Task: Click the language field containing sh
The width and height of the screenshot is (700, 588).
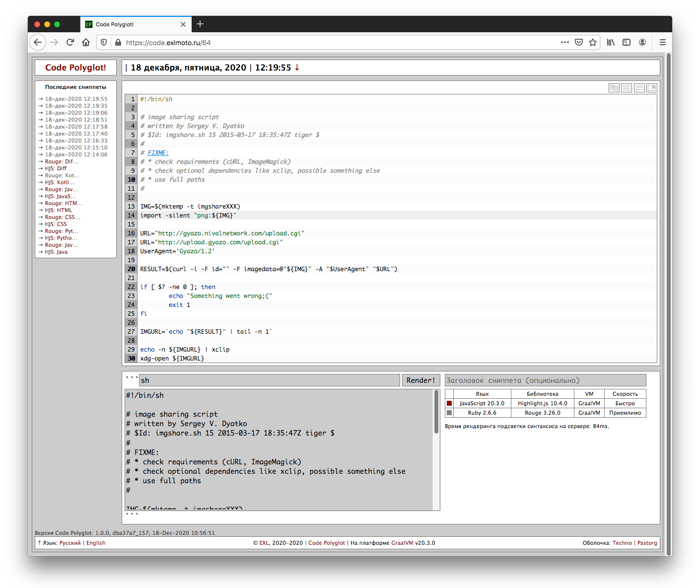Action: click(269, 380)
